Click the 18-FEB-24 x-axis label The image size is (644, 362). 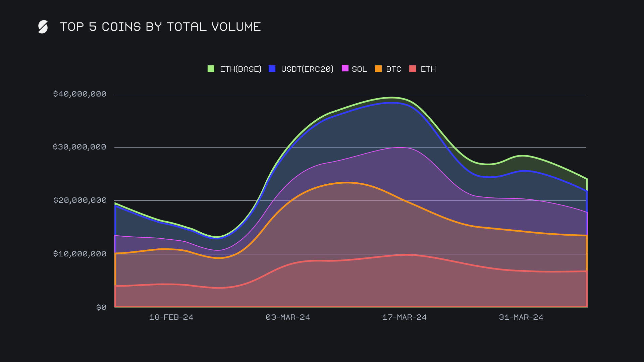click(x=171, y=317)
